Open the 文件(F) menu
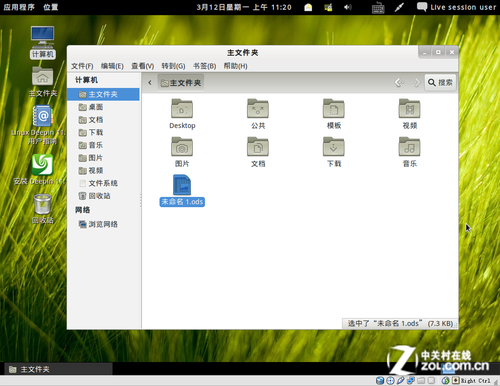 click(82, 66)
